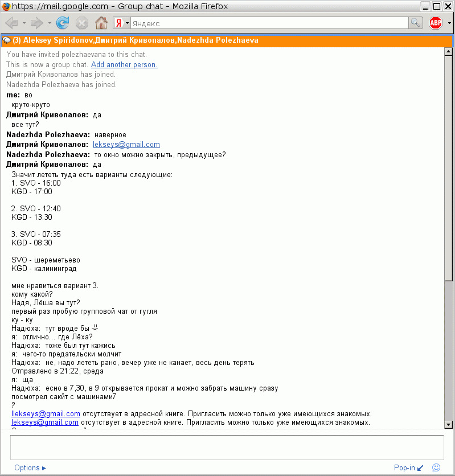Reload the current page
The image size is (455, 476).
[x=63, y=23]
